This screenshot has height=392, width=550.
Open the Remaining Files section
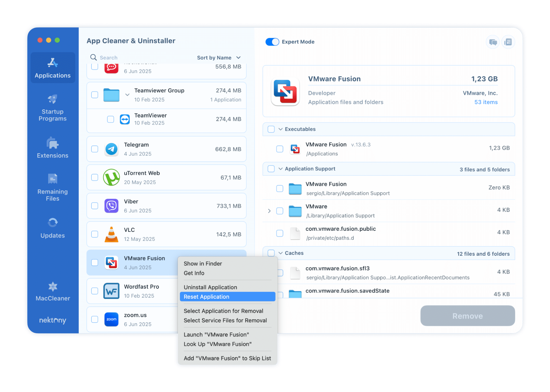(x=53, y=188)
